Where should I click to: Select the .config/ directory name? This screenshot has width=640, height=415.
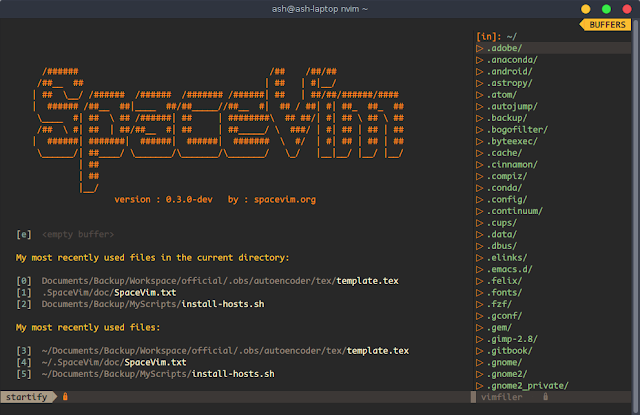(x=507, y=200)
